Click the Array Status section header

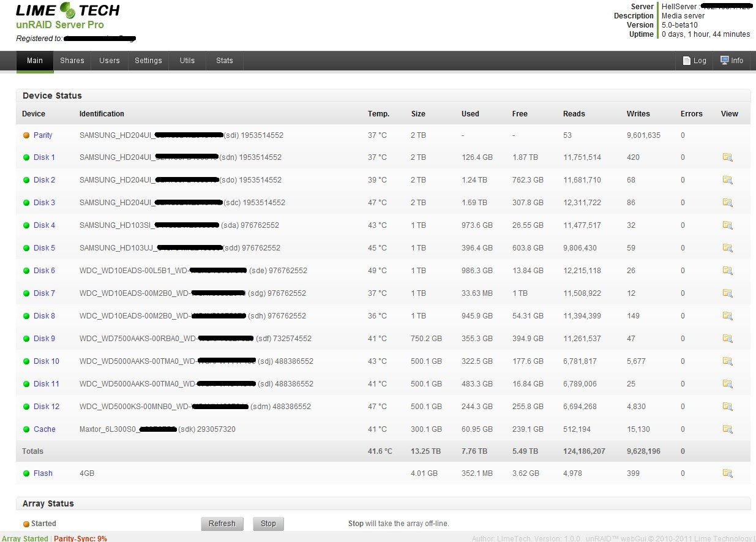[383, 503]
